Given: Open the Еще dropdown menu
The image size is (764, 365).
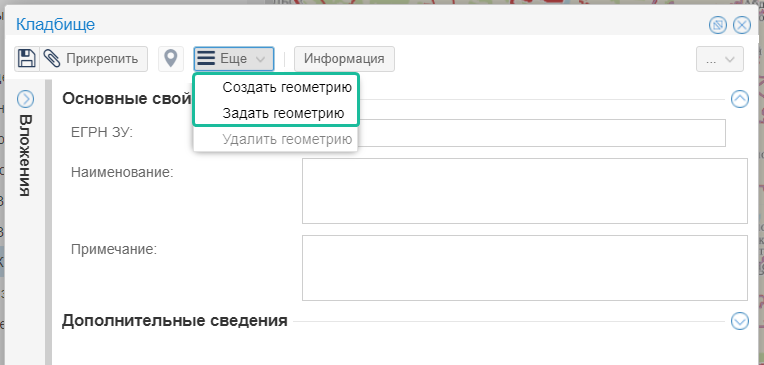Looking at the screenshot, I should [x=234, y=59].
